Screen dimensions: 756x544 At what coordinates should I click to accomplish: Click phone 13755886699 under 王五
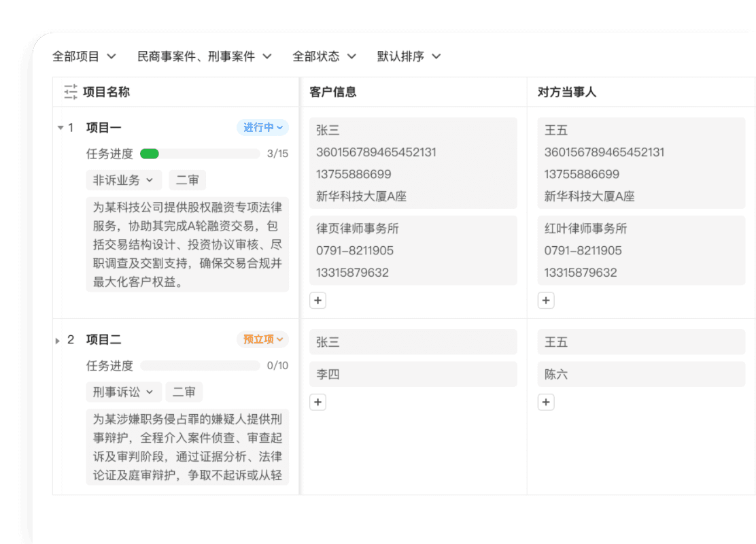[x=581, y=174]
